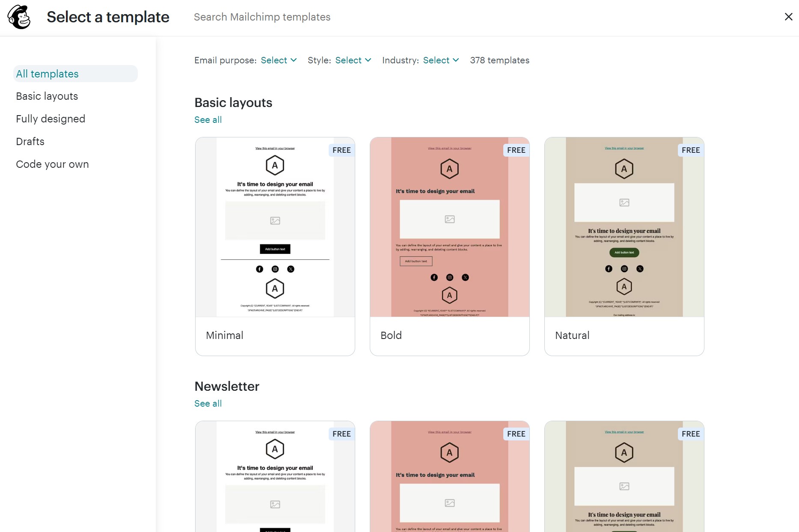Screen dimensions: 799x532
Task: Close the template selection dialog
Action: [789, 17]
